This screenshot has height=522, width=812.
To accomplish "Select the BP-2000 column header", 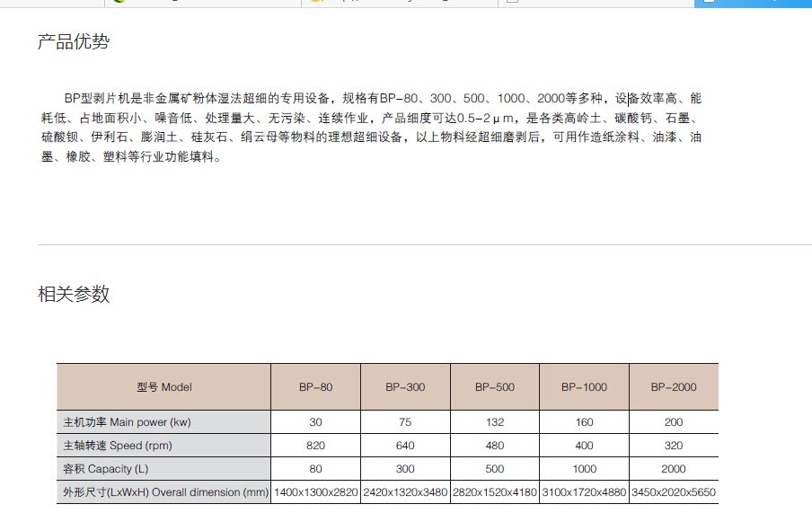I will (x=674, y=387).
